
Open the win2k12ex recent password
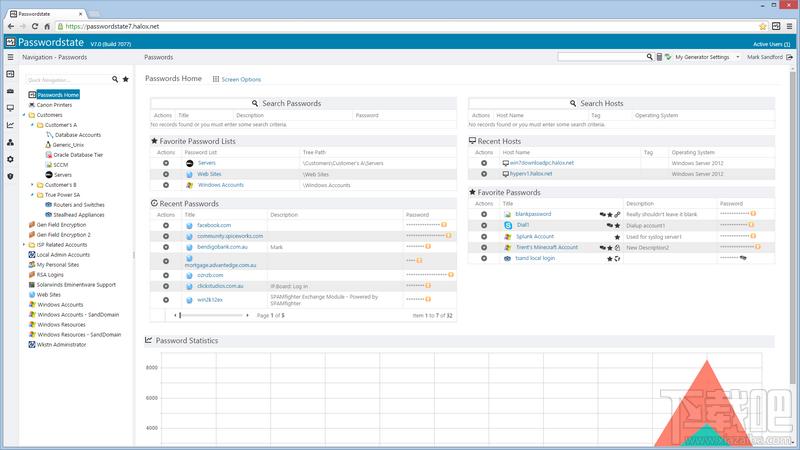click(210, 300)
